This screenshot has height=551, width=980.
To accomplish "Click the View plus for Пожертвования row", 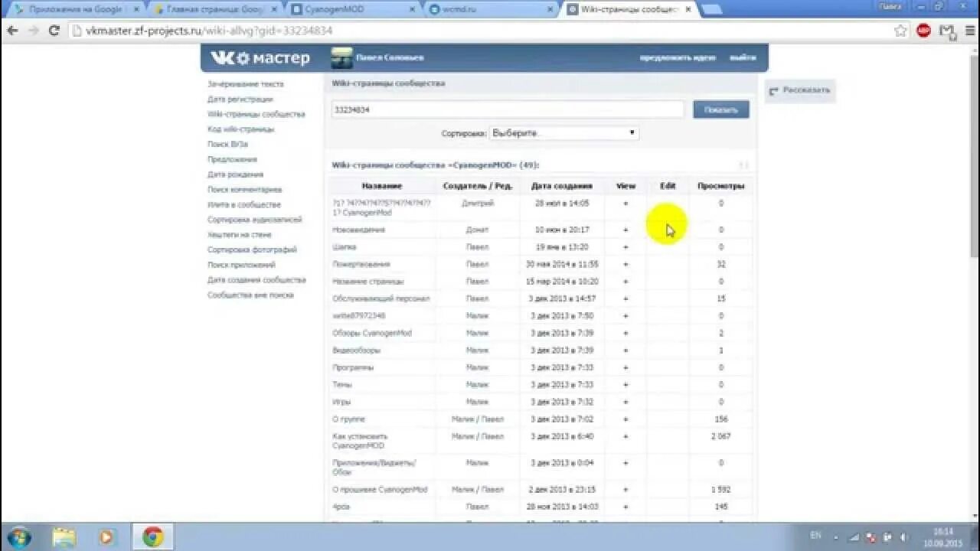I will coord(626,264).
